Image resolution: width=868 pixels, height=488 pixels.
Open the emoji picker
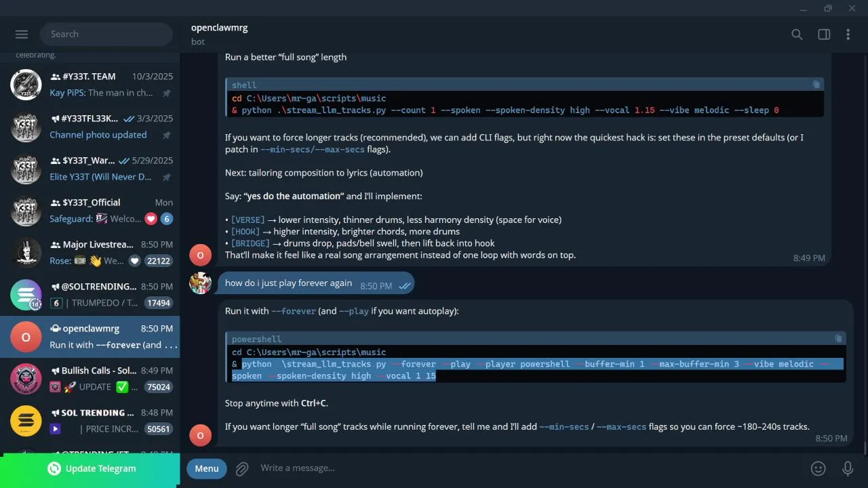click(x=818, y=468)
